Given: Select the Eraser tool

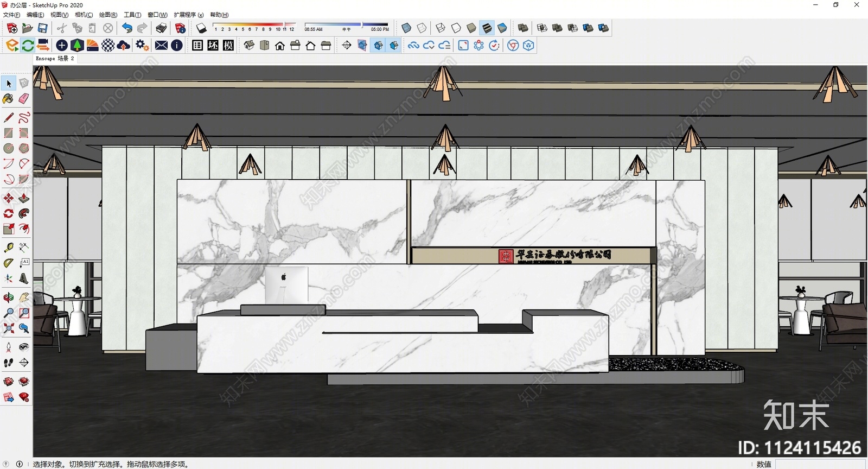Looking at the screenshot, I should tap(24, 98).
